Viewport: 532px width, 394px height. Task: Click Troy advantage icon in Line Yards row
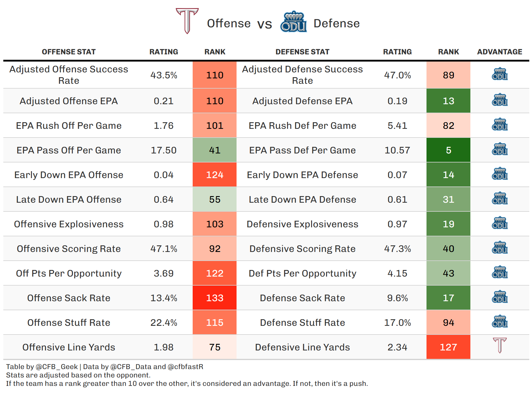500,345
